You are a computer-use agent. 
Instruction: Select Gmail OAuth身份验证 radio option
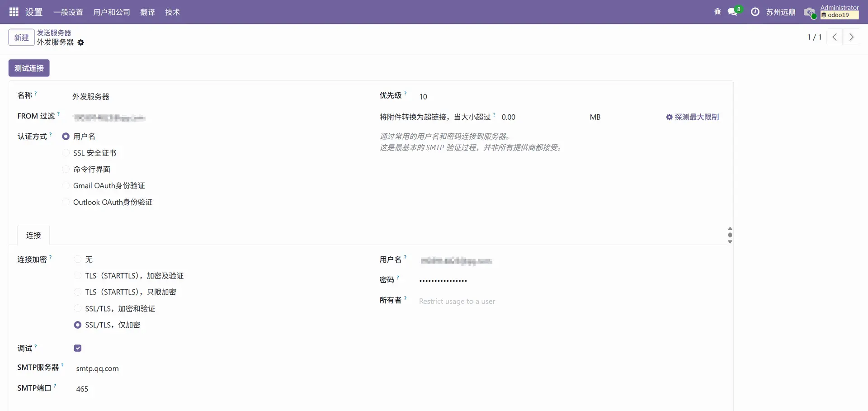[66, 185]
